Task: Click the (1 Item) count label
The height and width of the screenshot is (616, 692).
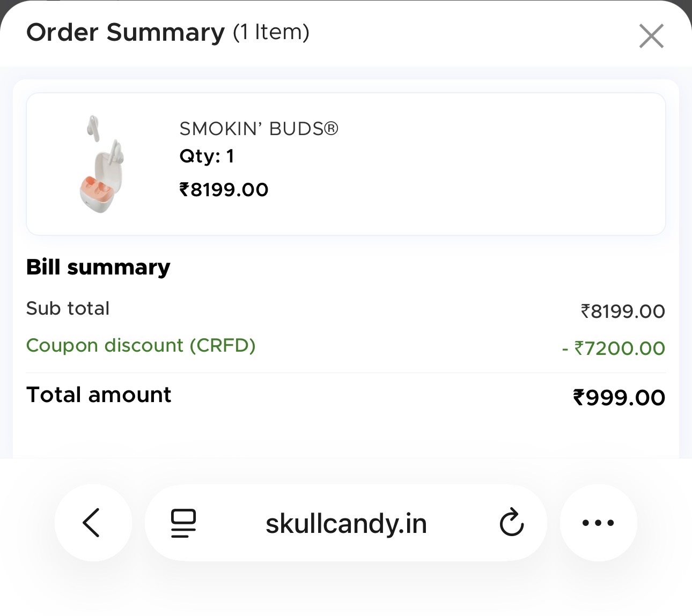Action: pos(271,32)
